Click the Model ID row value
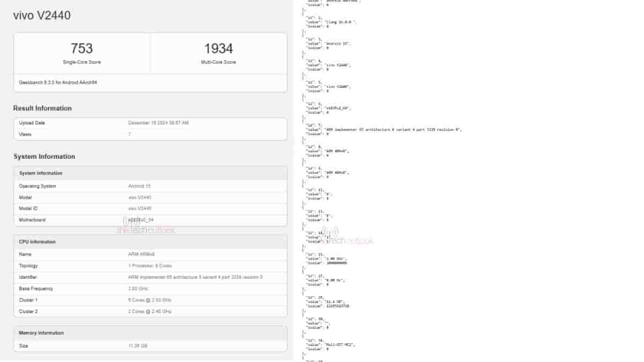The height and width of the screenshot is (362, 644). (140, 209)
